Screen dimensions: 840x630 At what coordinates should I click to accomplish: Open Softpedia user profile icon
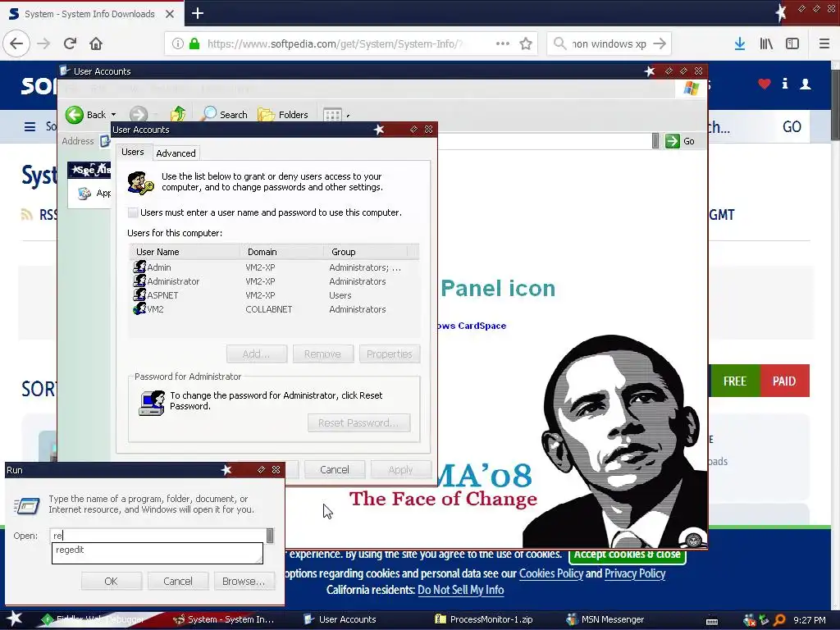(x=806, y=84)
